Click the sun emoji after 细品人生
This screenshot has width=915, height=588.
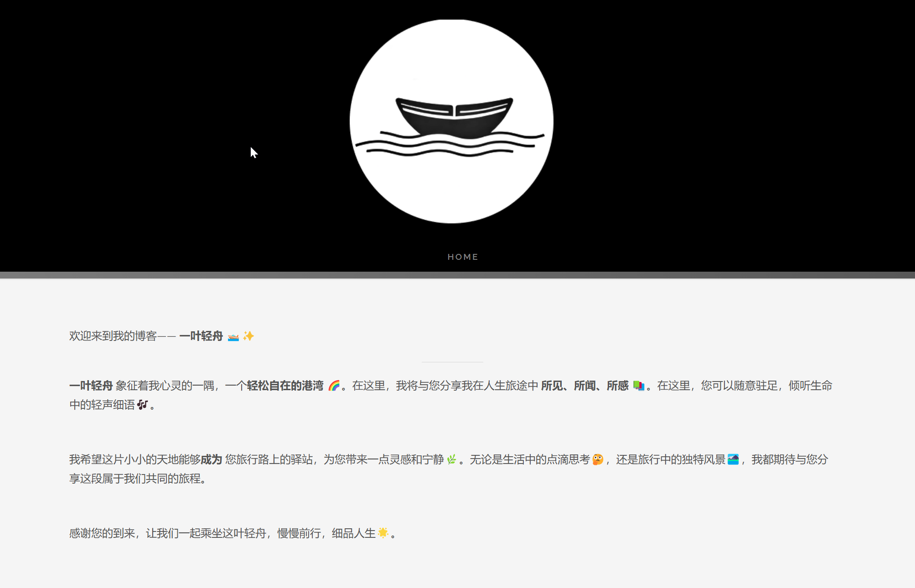(x=383, y=533)
